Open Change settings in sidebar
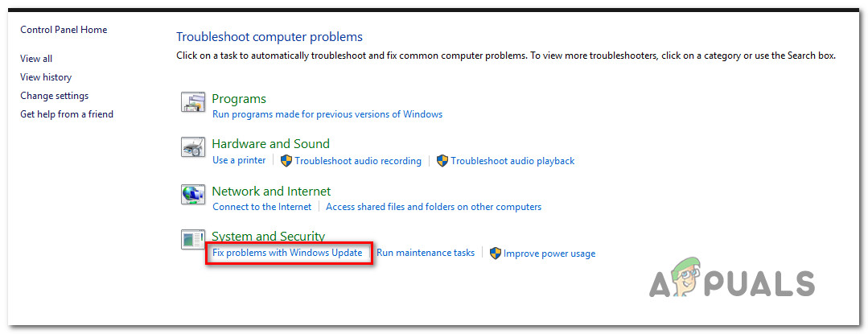The image size is (868, 334). point(54,96)
